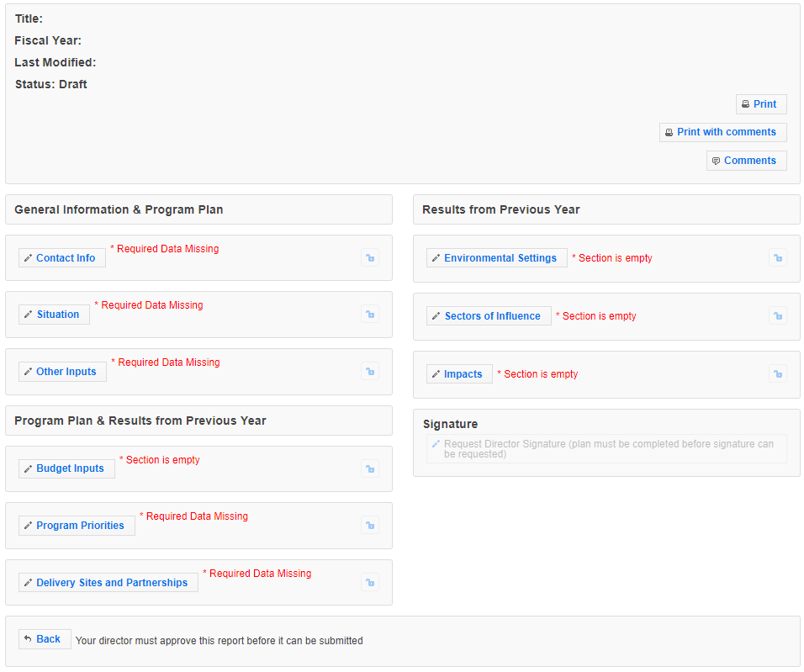
Task: Open the Comments panel
Action: 747,161
